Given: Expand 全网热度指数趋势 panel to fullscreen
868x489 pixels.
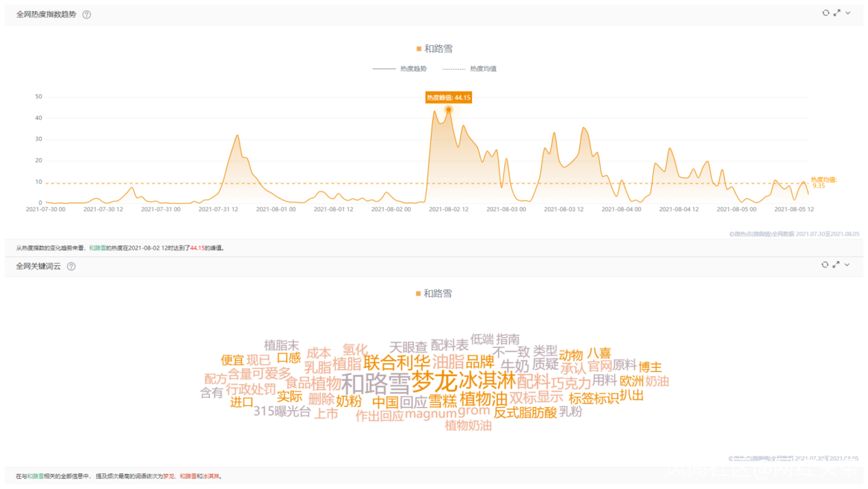Looking at the screenshot, I should click(837, 13).
